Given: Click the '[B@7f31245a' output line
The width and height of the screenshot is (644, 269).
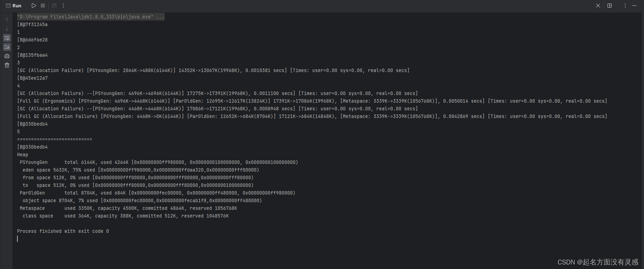Looking at the screenshot, I should tap(32, 24).
